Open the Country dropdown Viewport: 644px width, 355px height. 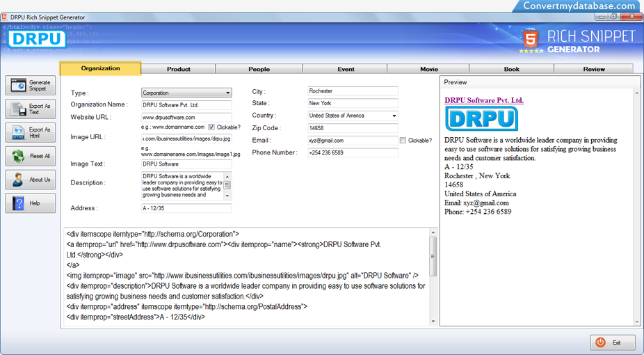[353, 116]
